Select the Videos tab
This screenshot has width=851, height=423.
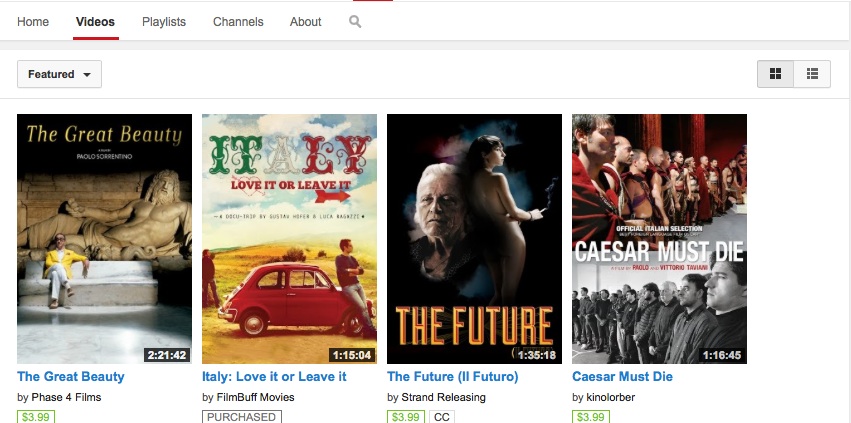click(95, 22)
